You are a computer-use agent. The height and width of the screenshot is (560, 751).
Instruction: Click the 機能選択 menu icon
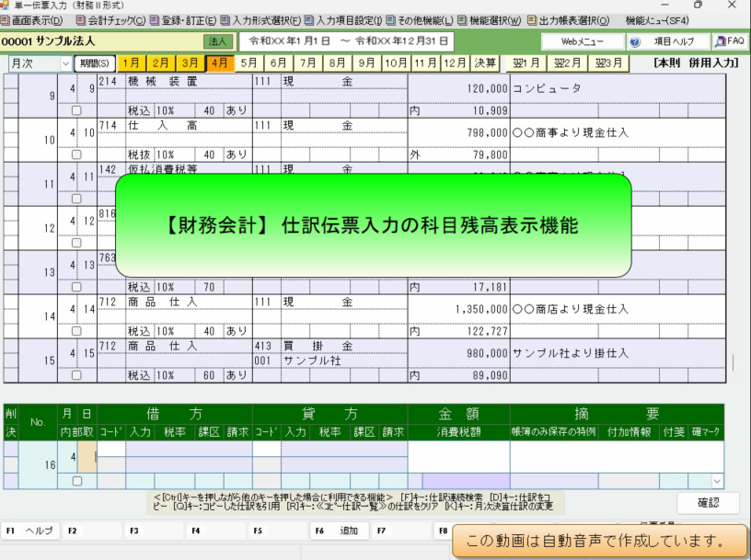click(462, 20)
